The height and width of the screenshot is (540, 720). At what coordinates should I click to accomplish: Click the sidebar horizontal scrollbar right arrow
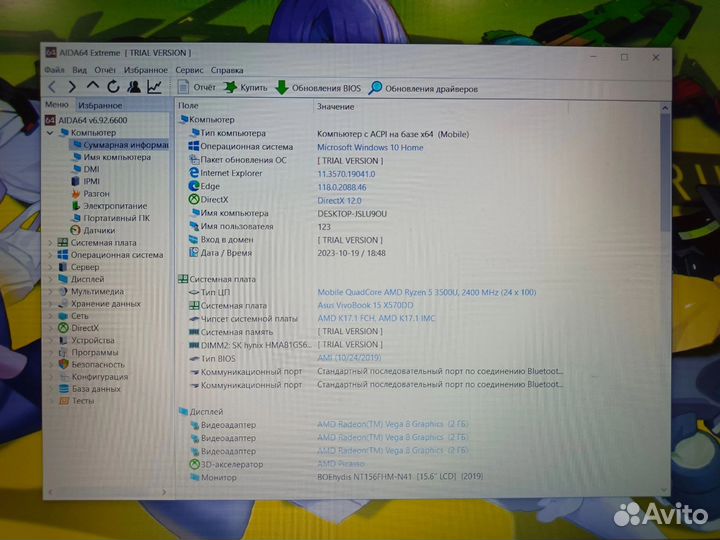coord(164,492)
